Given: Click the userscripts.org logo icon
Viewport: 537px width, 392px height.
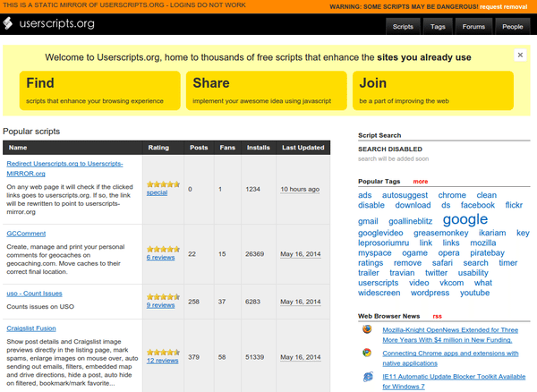Looking at the screenshot, I should pos(7,23).
